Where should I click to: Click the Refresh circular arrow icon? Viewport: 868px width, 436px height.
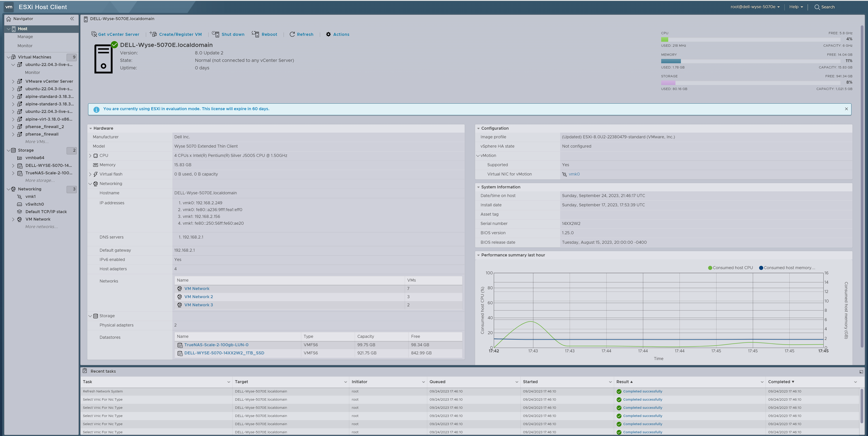click(292, 34)
